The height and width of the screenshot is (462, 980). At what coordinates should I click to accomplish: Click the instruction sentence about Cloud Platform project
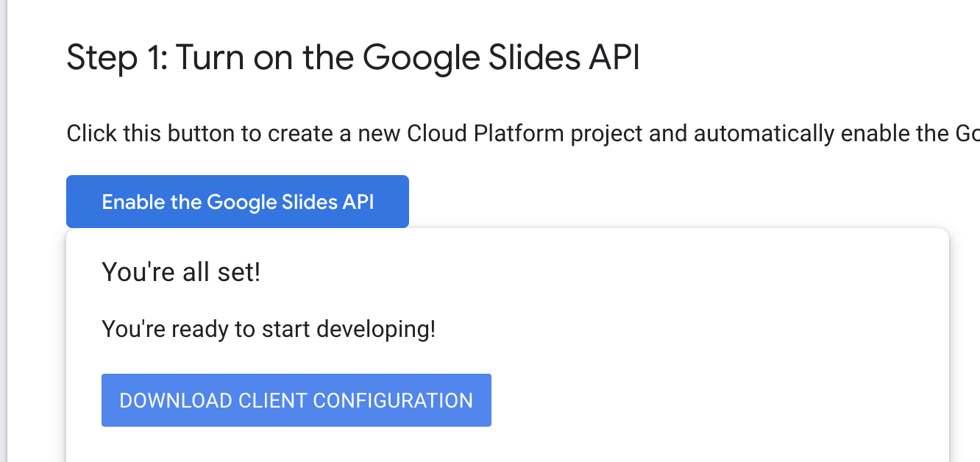click(523, 134)
